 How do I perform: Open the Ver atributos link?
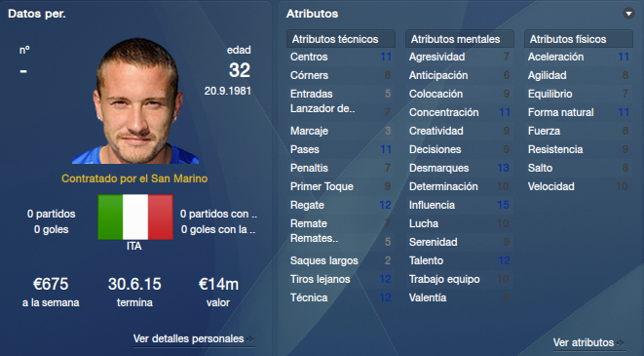[x=584, y=342]
